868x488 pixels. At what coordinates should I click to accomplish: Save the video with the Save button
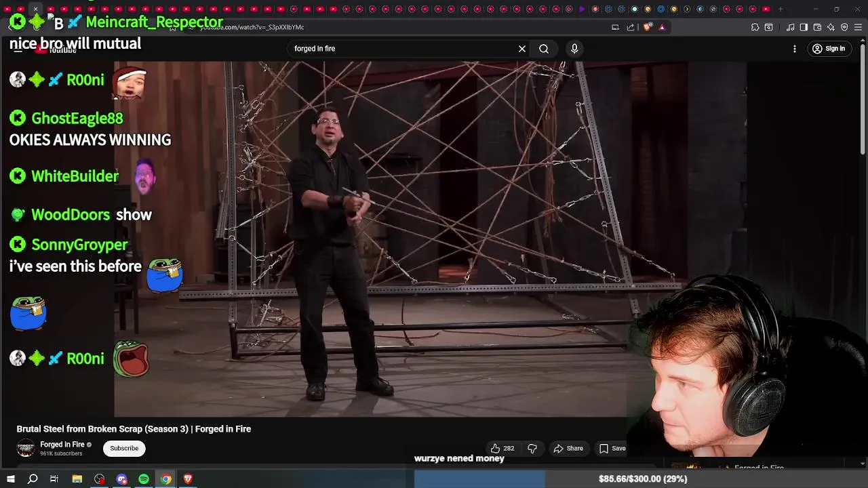pos(612,448)
